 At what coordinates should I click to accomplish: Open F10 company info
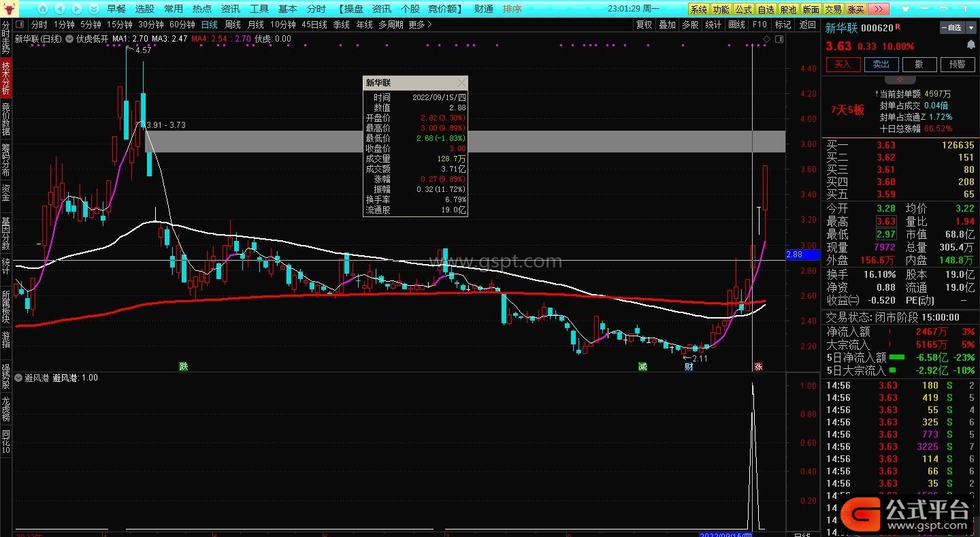pos(759,25)
